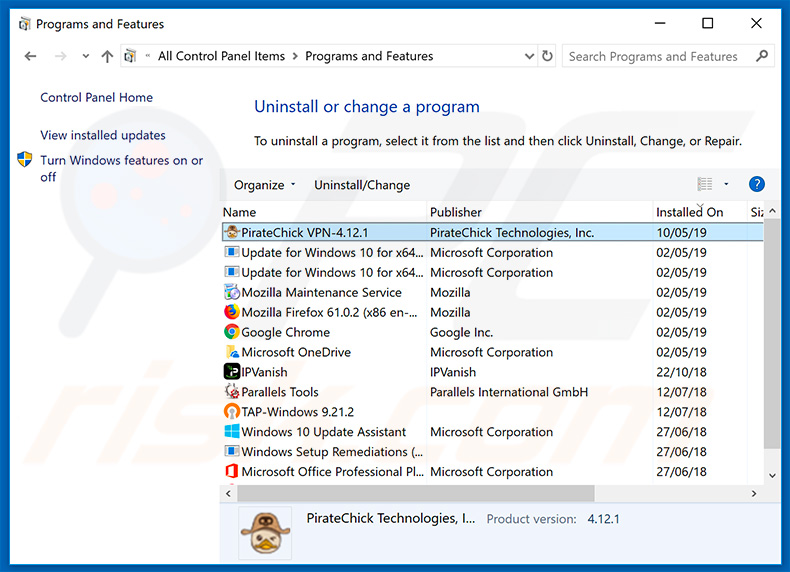Click Parallels International GmbH publisher cell
The image size is (790, 572).
[509, 392]
